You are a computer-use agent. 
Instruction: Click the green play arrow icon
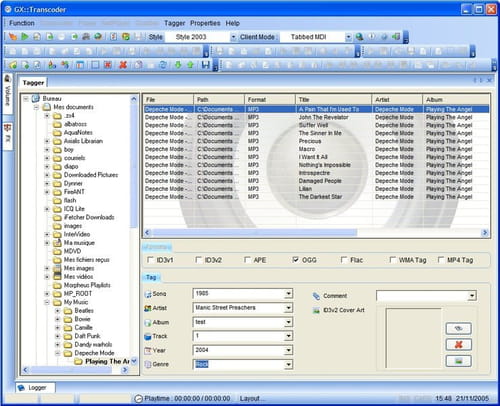click(25, 37)
